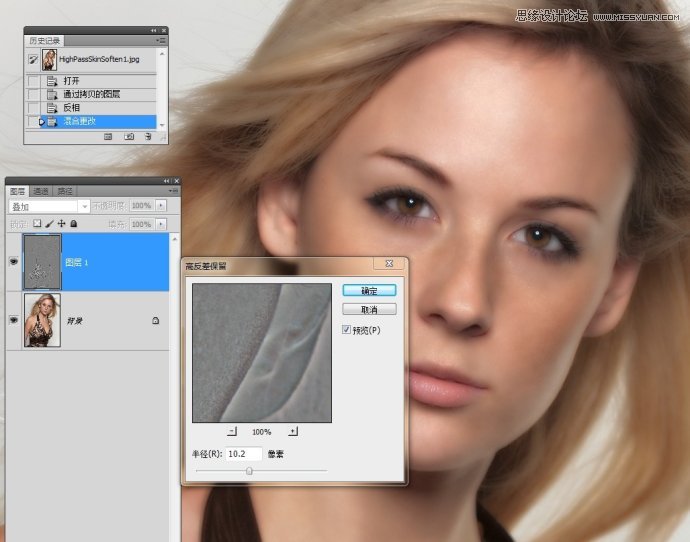Open the opacity 100% slider arrow

point(161,205)
